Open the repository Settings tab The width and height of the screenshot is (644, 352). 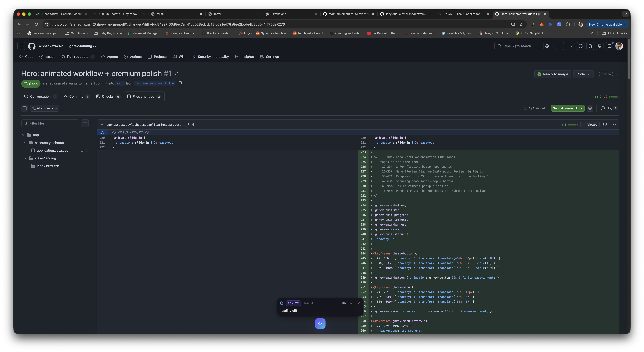pos(269,57)
